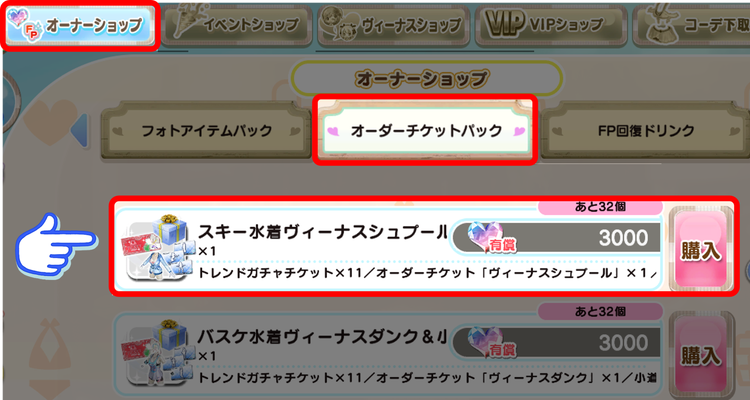Click the ヴィーナスショップ character face icon
The width and height of the screenshot is (750, 400).
point(341,24)
